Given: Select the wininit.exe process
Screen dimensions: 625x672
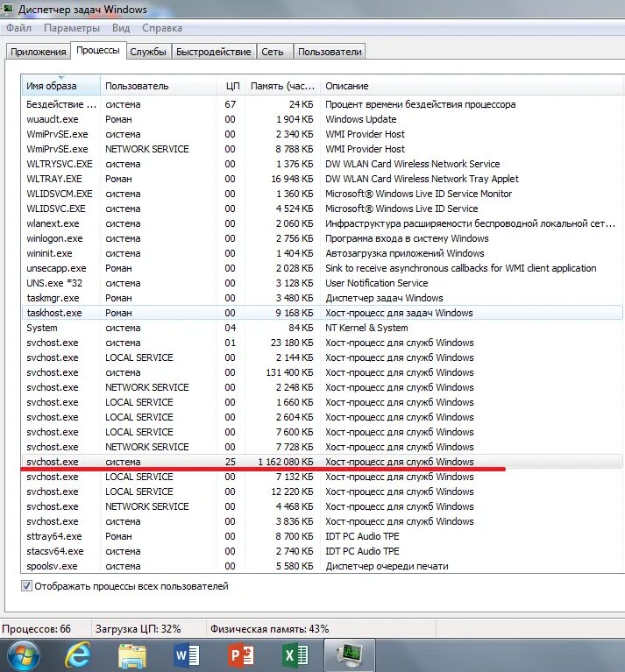Looking at the screenshot, I should point(322,253).
